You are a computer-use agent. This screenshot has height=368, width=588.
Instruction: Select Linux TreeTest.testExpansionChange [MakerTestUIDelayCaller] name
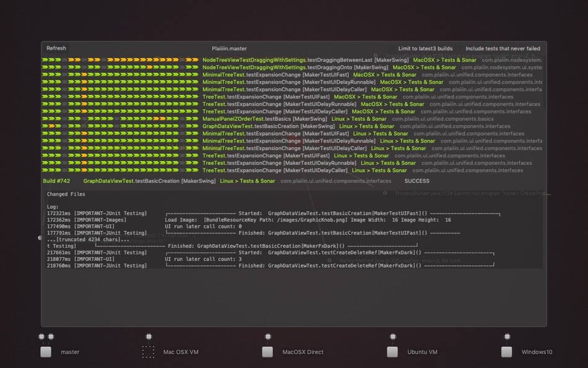click(x=275, y=170)
